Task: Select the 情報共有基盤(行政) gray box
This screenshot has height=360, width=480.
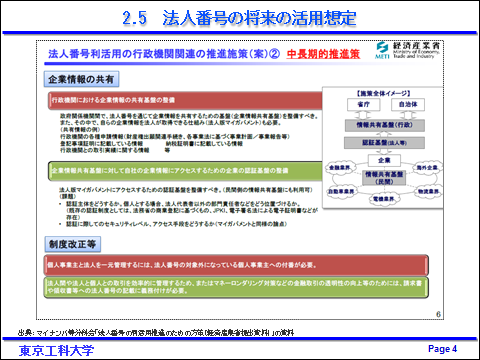Action: 384,125
